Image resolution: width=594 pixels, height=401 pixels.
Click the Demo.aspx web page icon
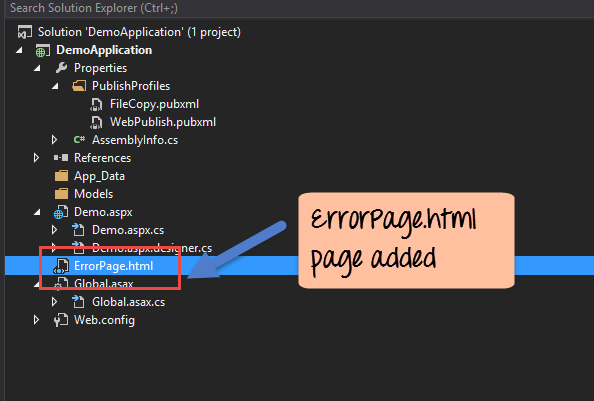[61, 212]
